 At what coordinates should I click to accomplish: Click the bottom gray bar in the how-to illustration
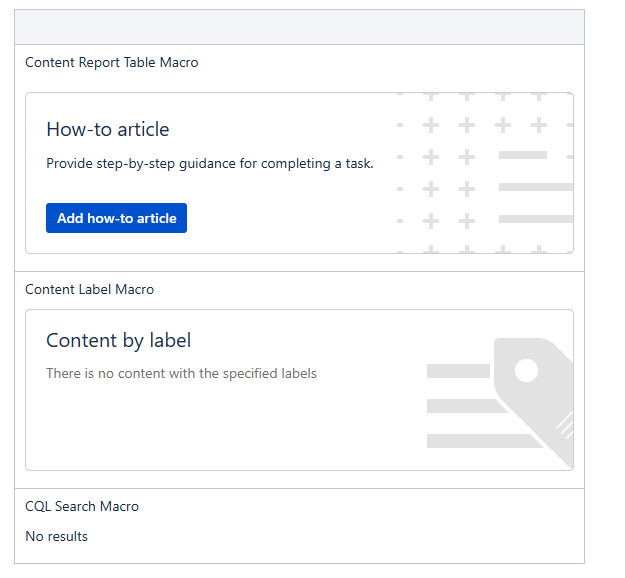(x=535, y=219)
